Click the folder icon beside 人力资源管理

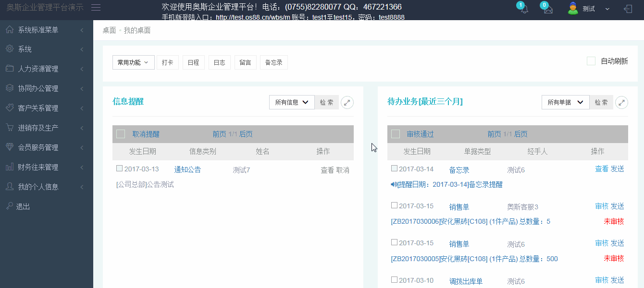10,69
